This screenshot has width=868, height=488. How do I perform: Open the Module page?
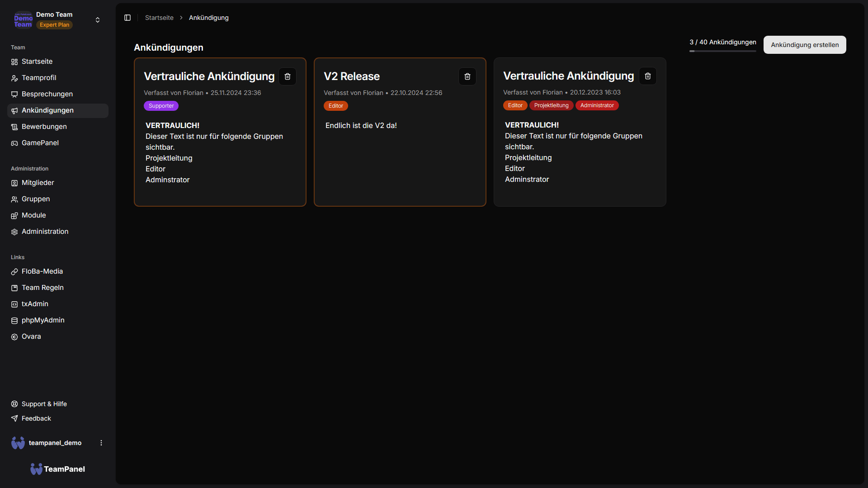coord(58,215)
